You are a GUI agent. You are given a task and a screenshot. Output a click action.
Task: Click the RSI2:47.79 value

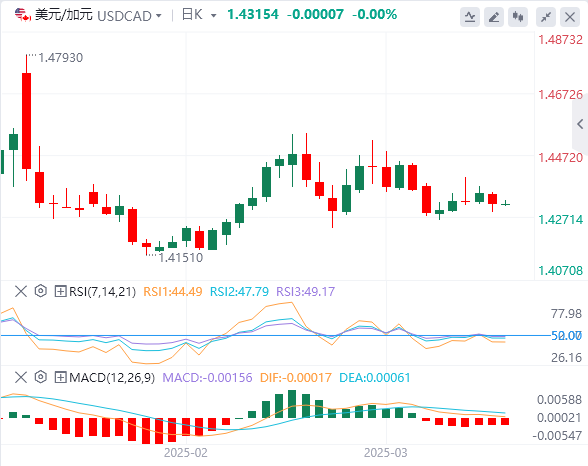pyautogui.click(x=239, y=292)
